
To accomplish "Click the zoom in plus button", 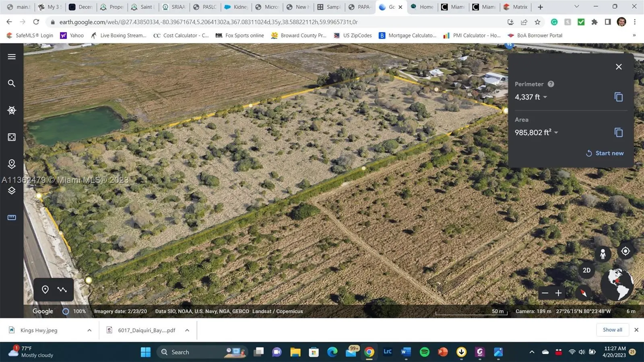I will pos(558,293).
